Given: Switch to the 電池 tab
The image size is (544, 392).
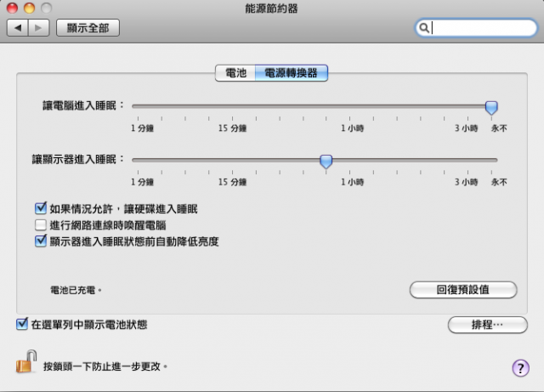Looking at the screenshot, I should 235,73.
